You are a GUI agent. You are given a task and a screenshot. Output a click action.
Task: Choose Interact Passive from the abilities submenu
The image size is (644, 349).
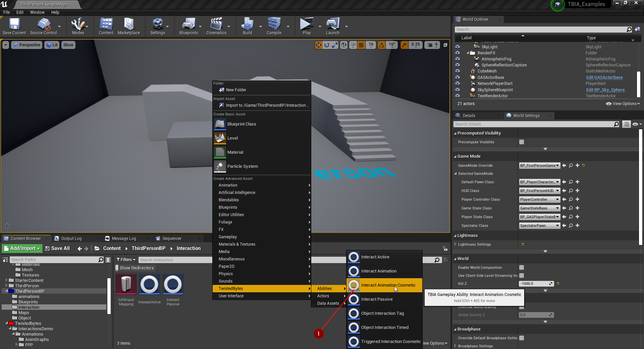[384, 299]
